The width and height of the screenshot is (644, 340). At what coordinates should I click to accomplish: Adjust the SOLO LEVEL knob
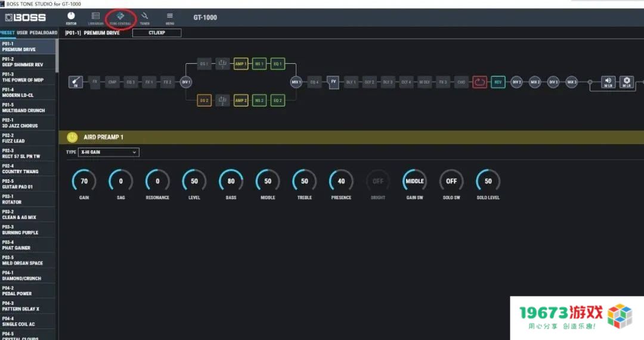[488, 181]
